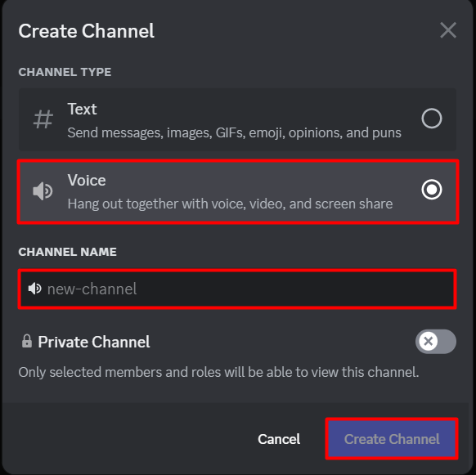Viewport: 476px width, 475px height.
Task: Click the Text channel description about puns
Action: point(235,133)
